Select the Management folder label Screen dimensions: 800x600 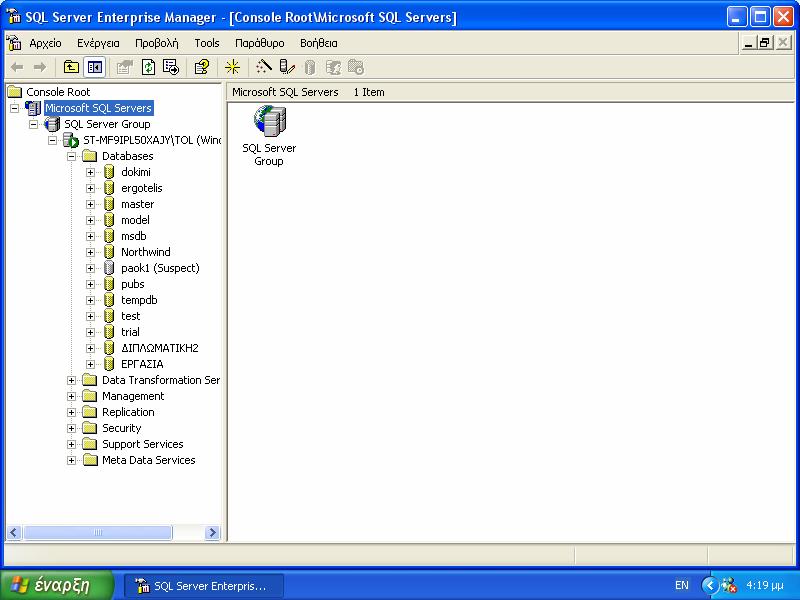click(133, 396)
